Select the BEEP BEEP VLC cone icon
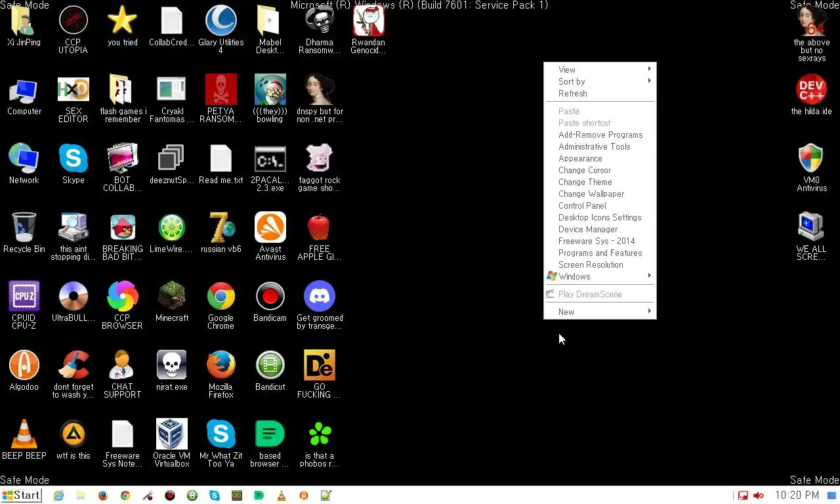The width and height of the screenshot is (840, 504). point(24,440)
